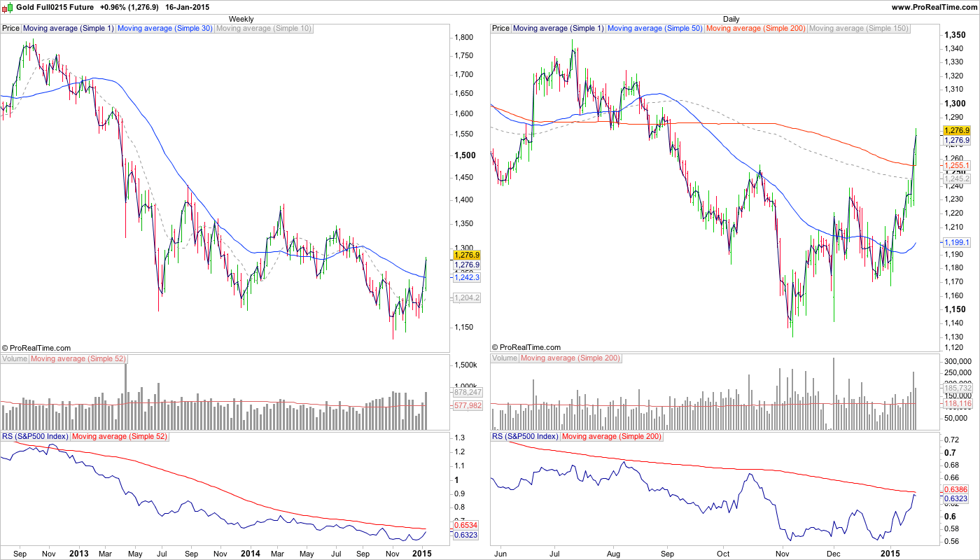980x560 pixels.
Task: Click Moving average (Simple 1) on the Weekly chart
Action: coord(69,29)
